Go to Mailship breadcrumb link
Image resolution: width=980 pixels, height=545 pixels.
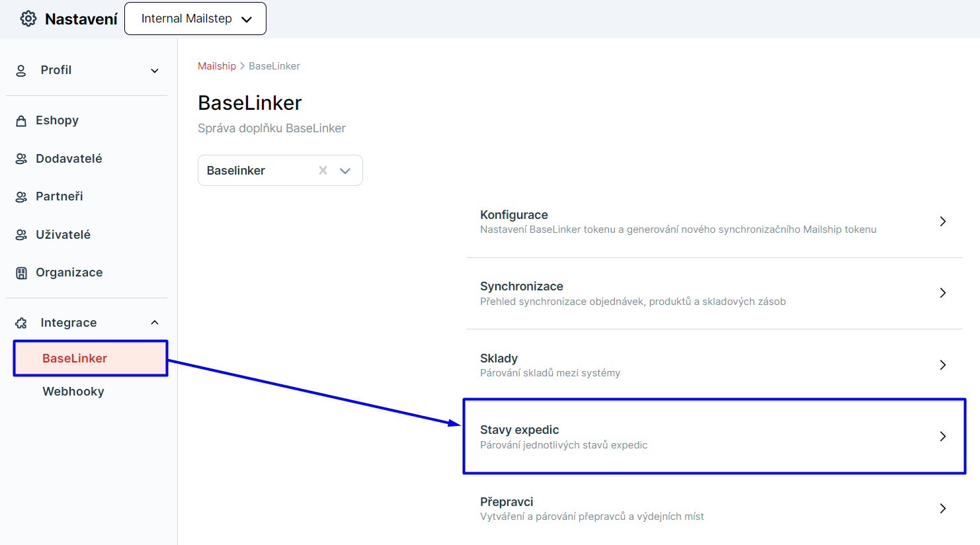(x=217, y=66)
